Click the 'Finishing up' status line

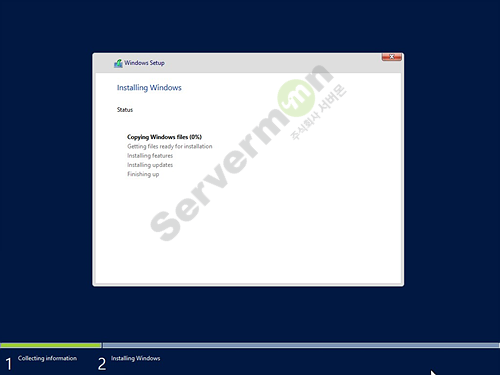143,174
